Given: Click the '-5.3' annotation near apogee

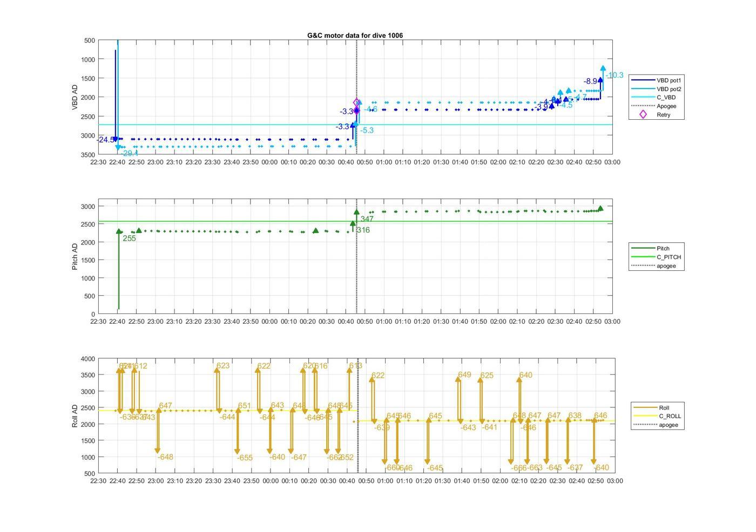Looking at the screenshot, I should pos(367,131).
